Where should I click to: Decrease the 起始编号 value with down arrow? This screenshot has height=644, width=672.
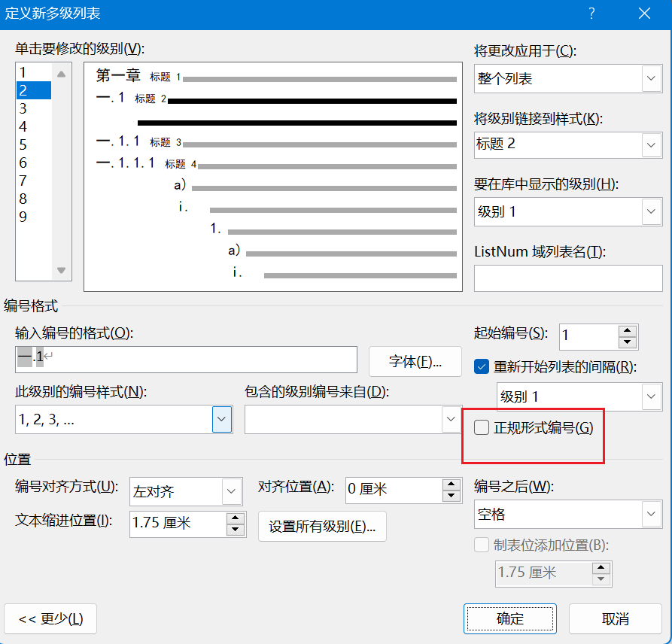[x=628, y=343]
